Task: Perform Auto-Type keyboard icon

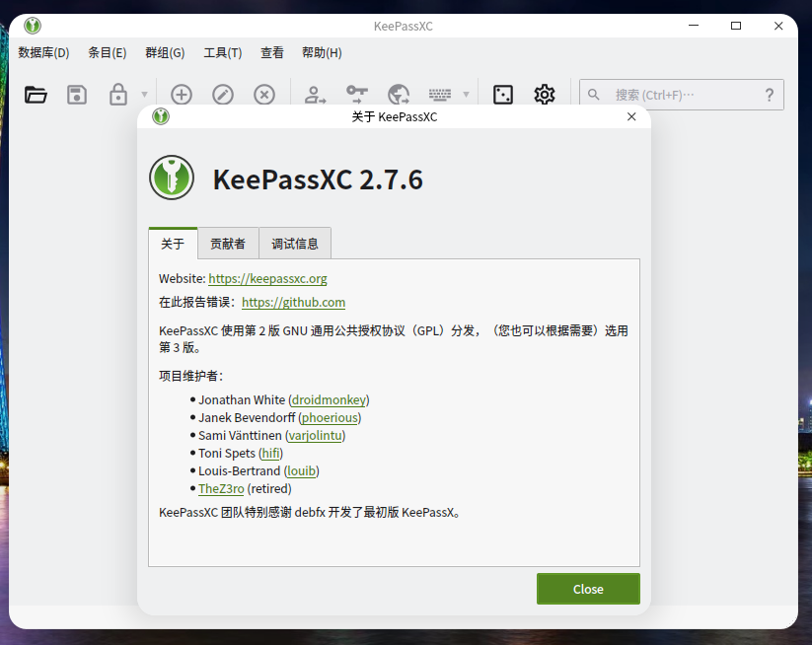Action: (440, 95)
